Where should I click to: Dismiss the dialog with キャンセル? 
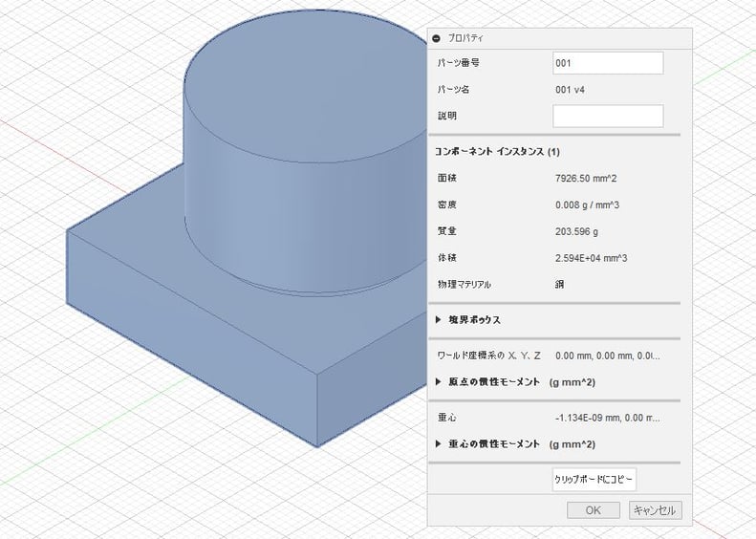[656, 510]
